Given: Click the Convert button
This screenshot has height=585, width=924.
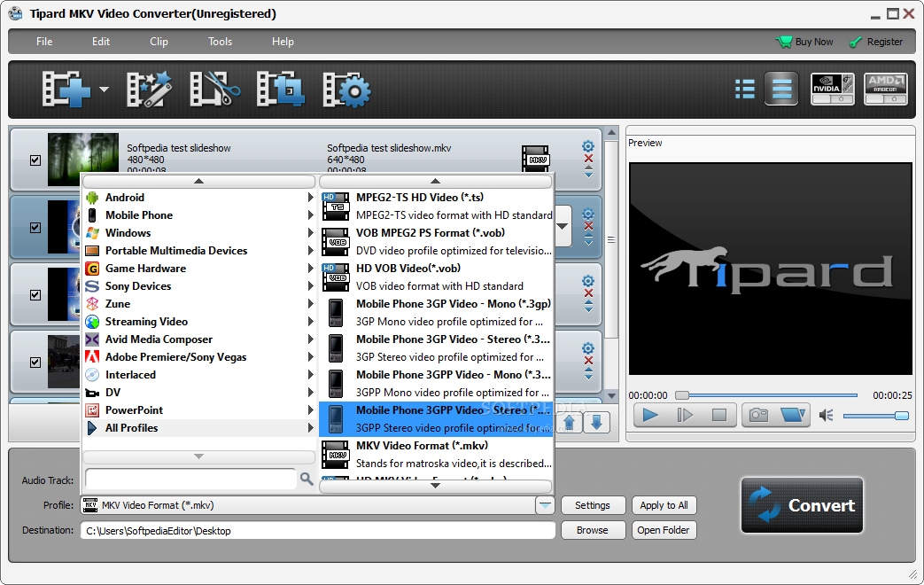Looking at the screenshot, I should pos(802,505).
